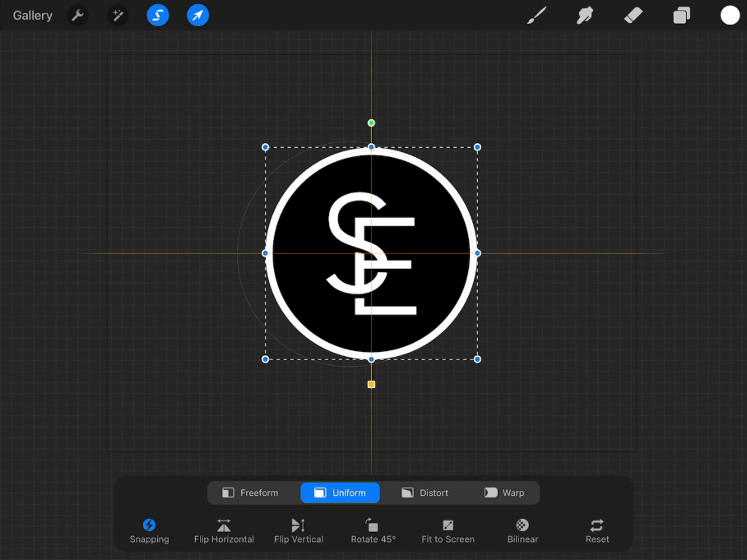Click Flip Horizontal
This screenshot has width=747, height=560.
pos(224,531)
